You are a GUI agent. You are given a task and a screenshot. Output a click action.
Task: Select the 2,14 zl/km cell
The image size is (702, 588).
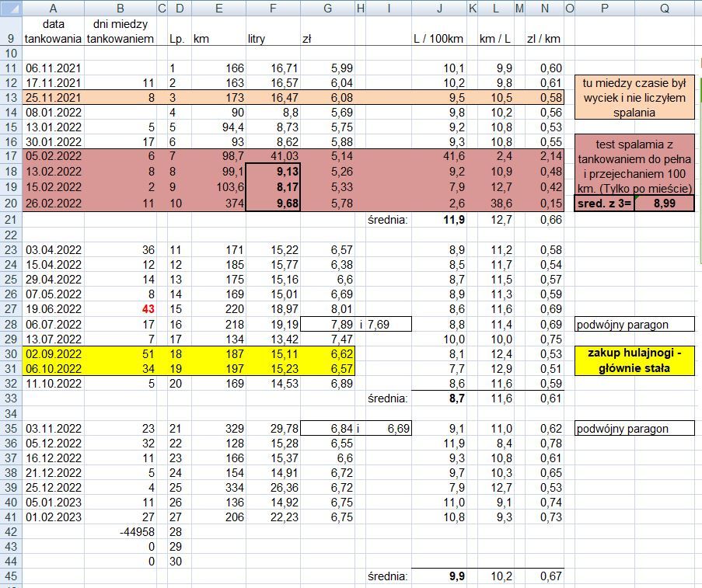544,156
